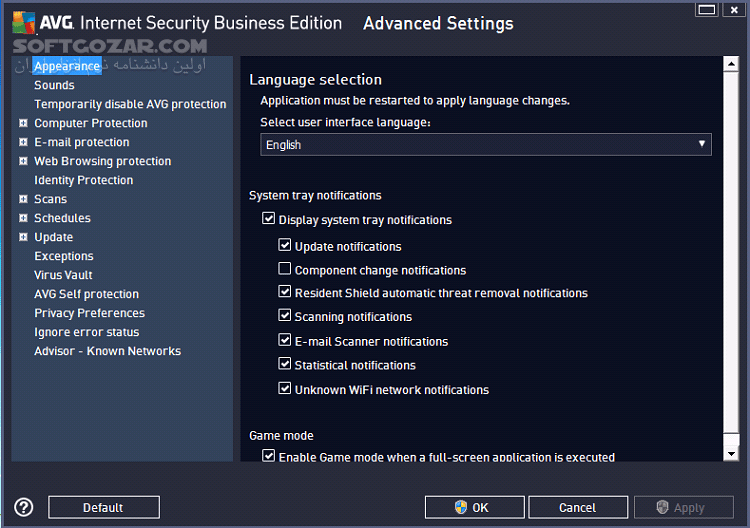The image size is (750, 528).
Task: Open Identity Protection settings
Action: click(x=84, y=180)
